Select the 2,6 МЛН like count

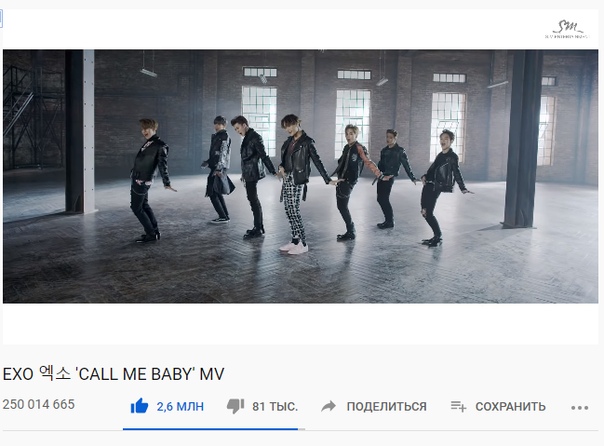(180, 407)
